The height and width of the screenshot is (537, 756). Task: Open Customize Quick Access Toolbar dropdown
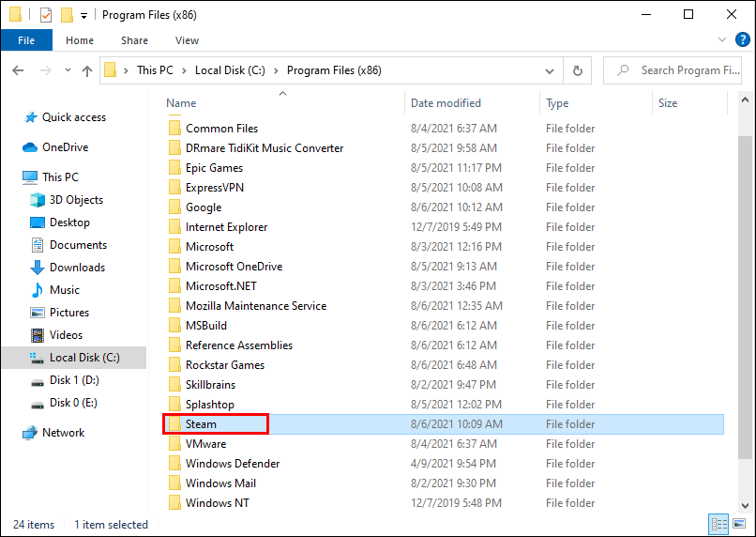(83, 16)
